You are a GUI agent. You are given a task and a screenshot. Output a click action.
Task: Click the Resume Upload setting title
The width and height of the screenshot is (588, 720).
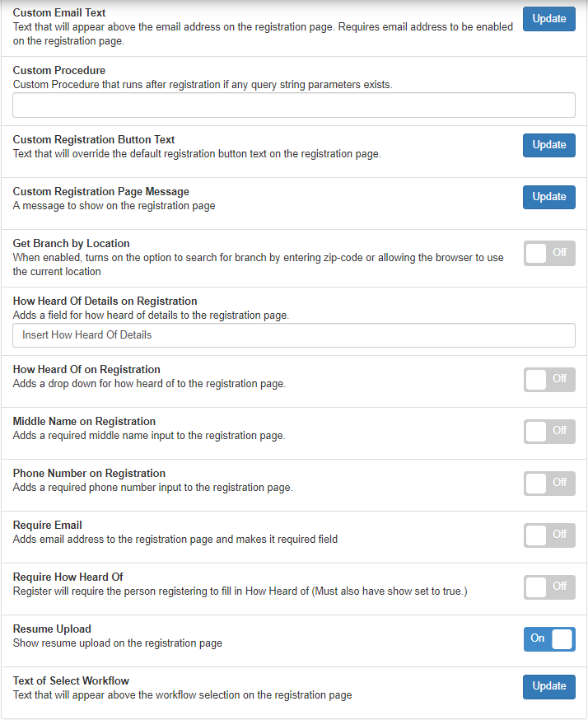click(52, 629)
